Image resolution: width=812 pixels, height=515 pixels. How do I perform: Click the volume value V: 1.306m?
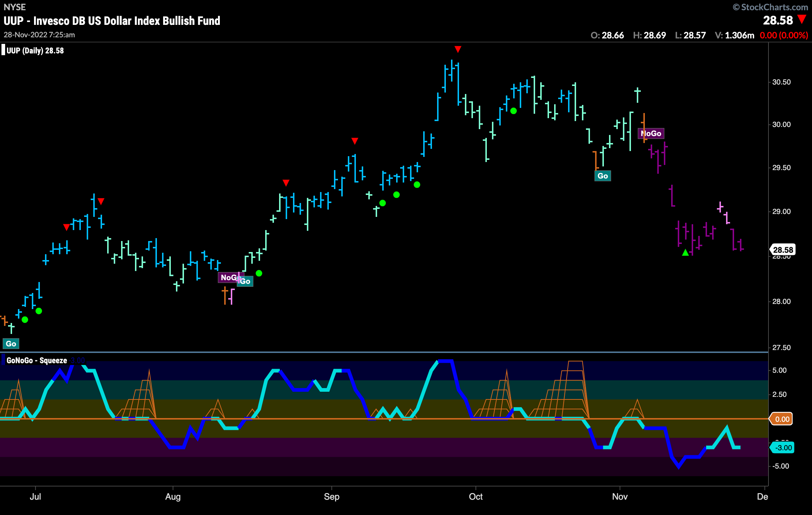coord(734,35)
